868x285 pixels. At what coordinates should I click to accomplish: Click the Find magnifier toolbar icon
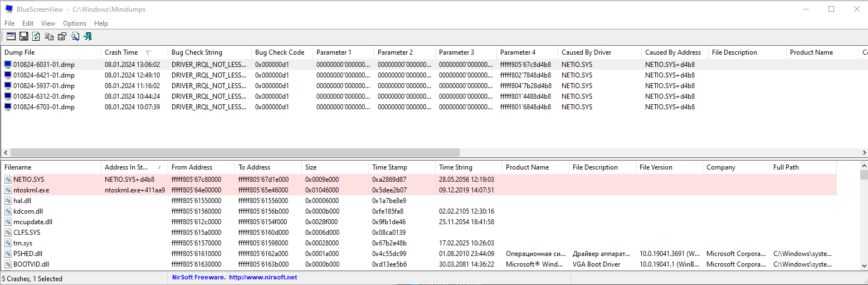pos(75,36)
